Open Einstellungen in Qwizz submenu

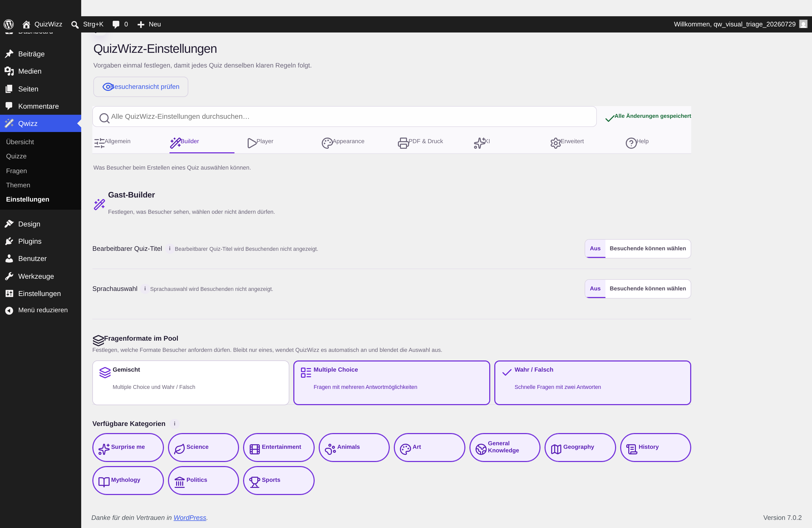pyautogui.click(x=28, y=199)
